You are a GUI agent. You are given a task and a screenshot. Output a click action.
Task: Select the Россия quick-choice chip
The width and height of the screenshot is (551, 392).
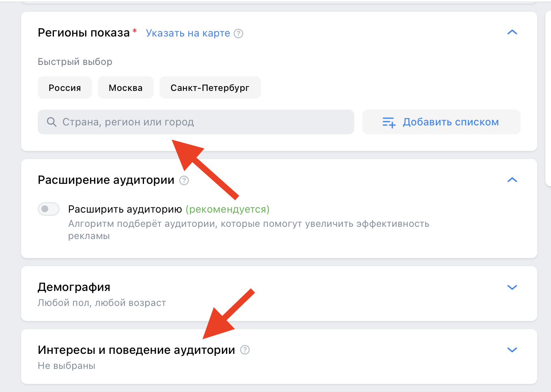pyautogui.click(x=65, y=87)
